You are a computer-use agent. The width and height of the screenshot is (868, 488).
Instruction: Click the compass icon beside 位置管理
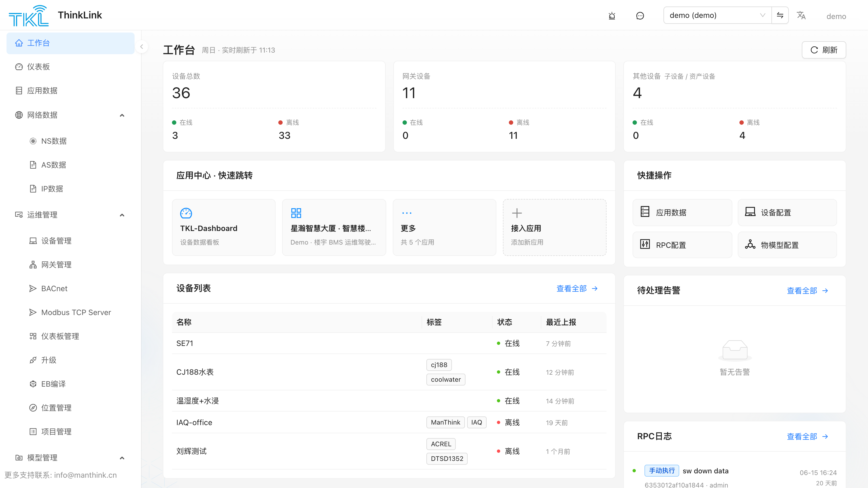click(33, 408)
